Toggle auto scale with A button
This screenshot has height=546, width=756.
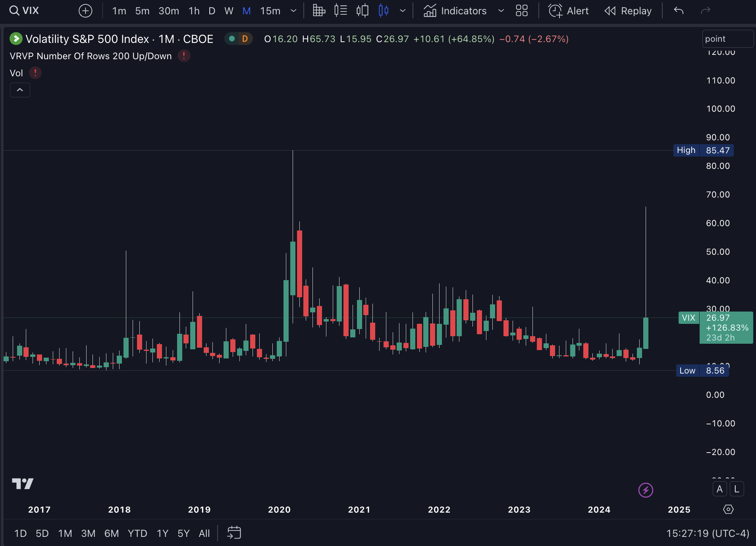click(719, 489)
